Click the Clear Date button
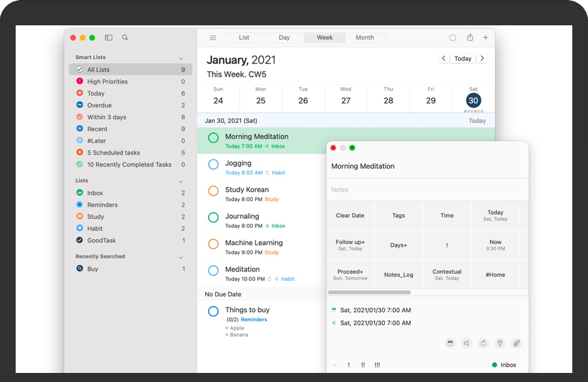 350,215
